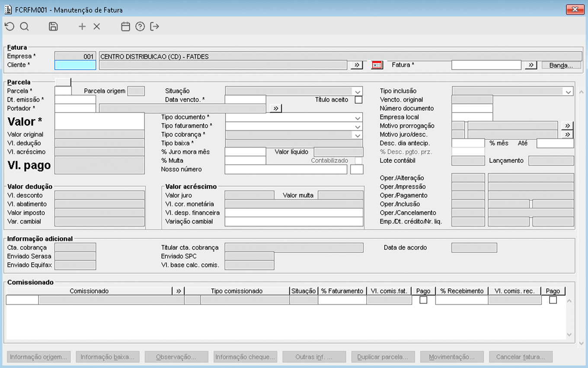Open the Tipo faturamento dropdown
588x368 pixels.
pyautogui.click(x=358, y=126)
